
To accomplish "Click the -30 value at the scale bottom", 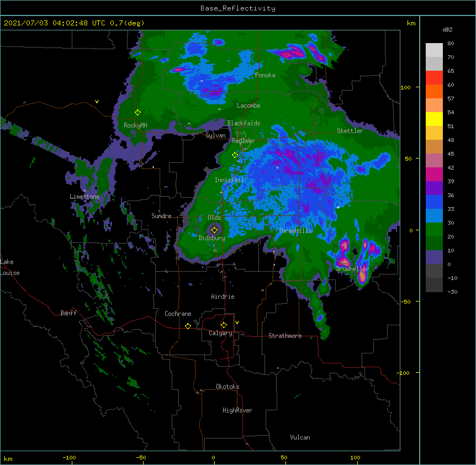I will pyautogui.click(x=452, y=292).
